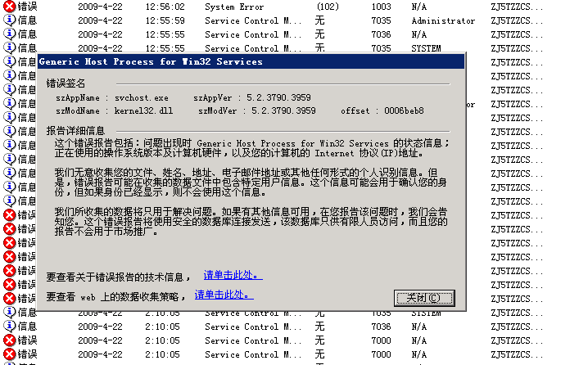Viewport: 588px width, 365px height.
Task: Select event ID 7036 in the 12:55:55 row
Action: pos(381,34)
